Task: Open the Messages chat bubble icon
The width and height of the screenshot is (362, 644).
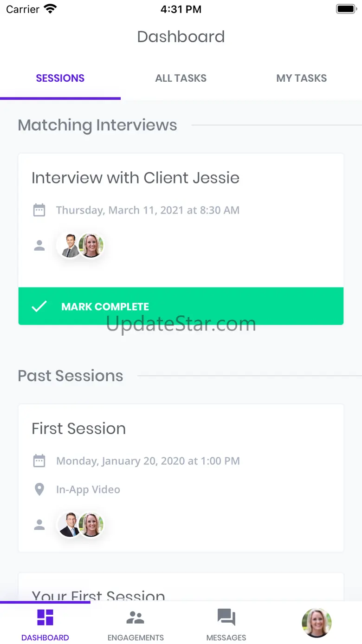Action: (x=226, y=618)
